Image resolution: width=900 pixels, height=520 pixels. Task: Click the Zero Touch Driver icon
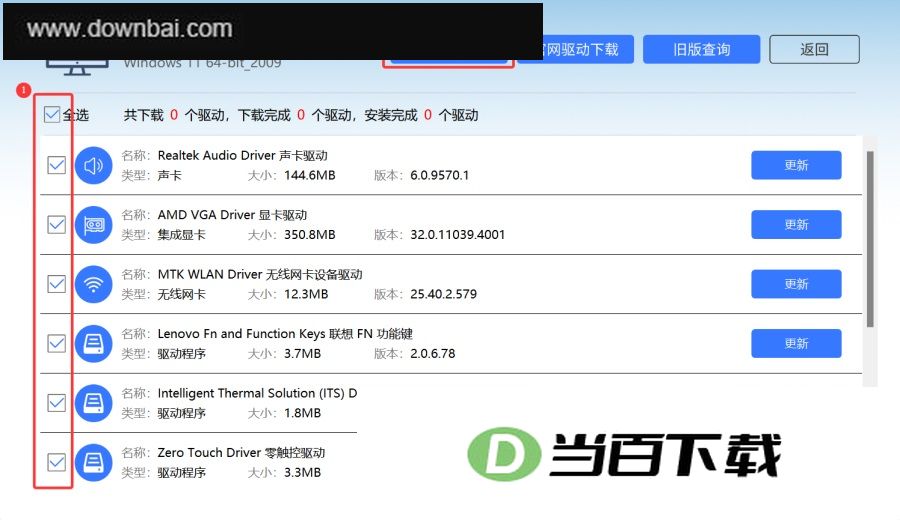pyautogui.click(x=94, y=462)
